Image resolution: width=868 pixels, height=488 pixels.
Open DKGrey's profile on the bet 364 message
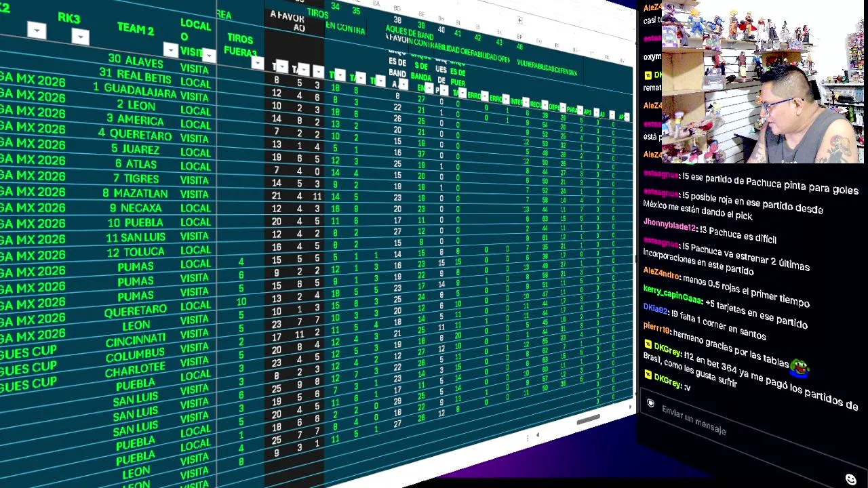668,350
